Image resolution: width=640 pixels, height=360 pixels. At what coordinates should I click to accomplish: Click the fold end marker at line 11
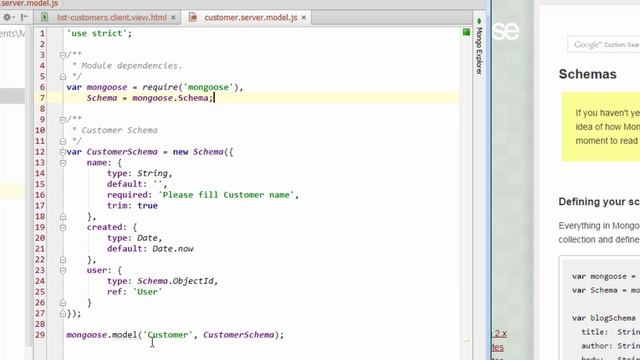click(x=63, y=141)
